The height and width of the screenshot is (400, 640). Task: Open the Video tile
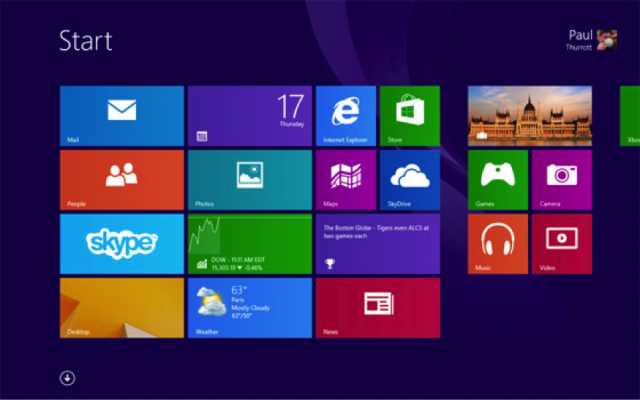(x=562, y=244)
